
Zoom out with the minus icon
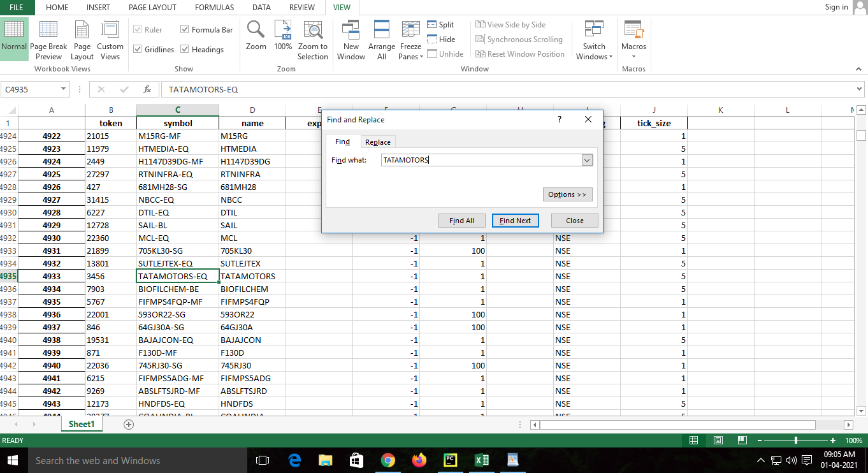tap(760, 440)
